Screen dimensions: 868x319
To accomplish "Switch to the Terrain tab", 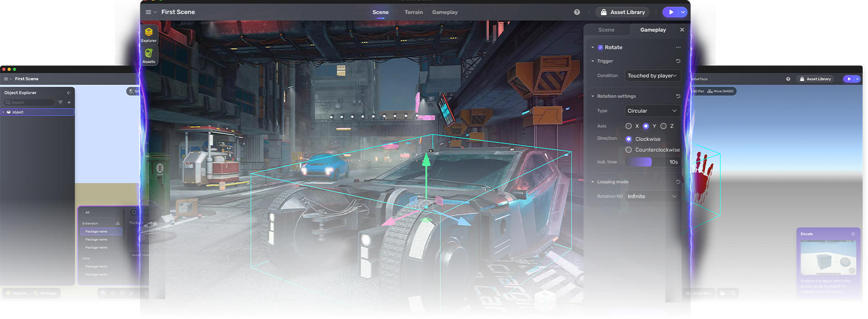I will 413,12.
